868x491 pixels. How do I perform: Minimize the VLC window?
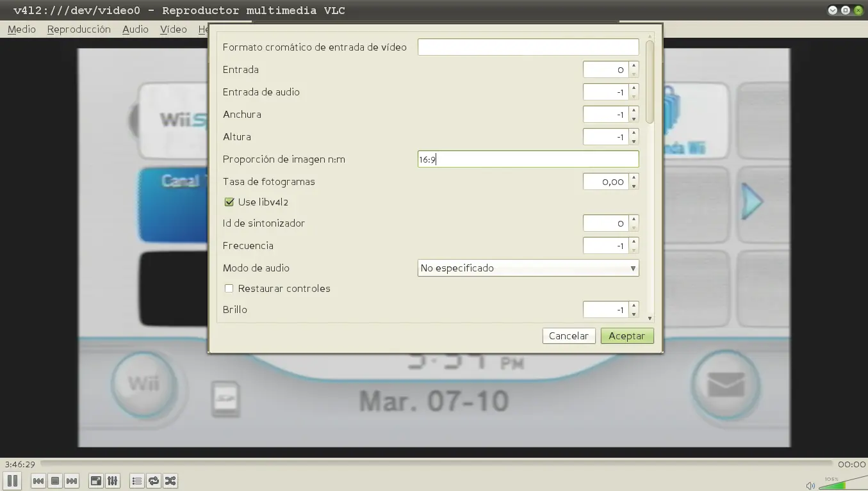coord(833,10)
